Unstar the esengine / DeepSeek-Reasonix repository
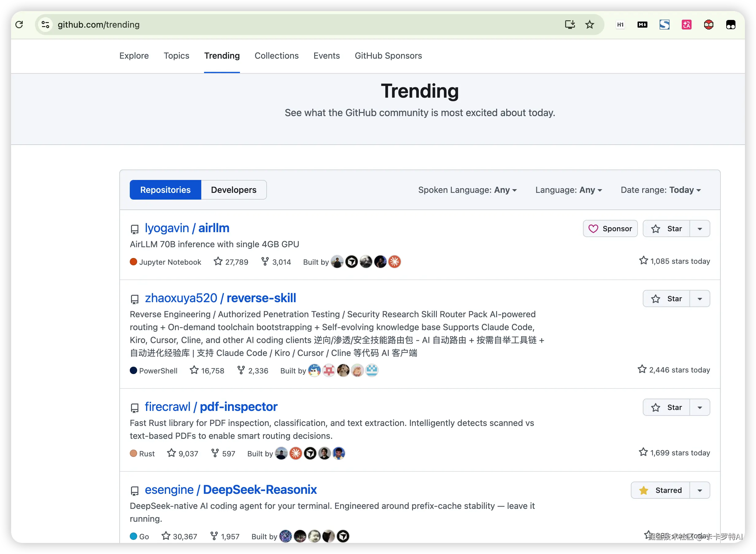This screenshot has height=554, width=756. click(661, 490)
